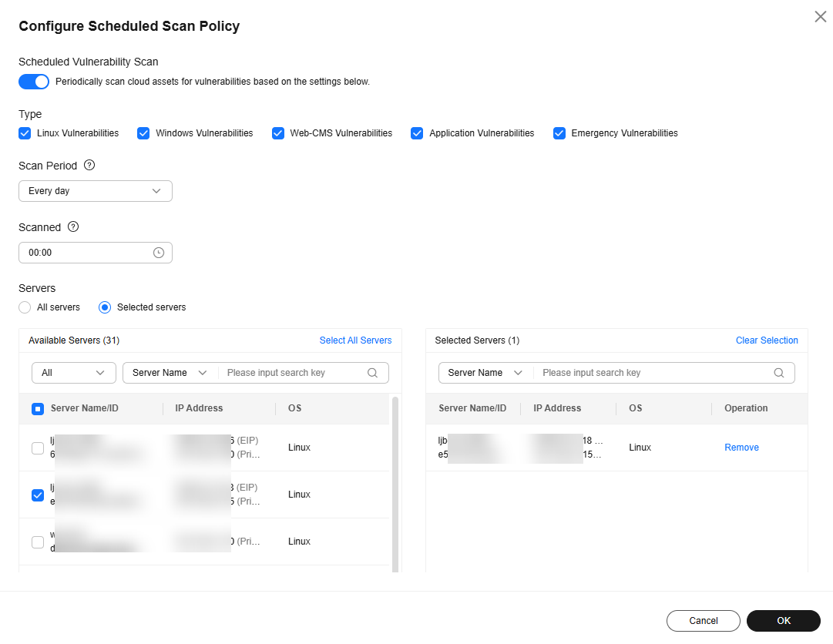Open the Every day scan period dropdown

tap(95, 191)
